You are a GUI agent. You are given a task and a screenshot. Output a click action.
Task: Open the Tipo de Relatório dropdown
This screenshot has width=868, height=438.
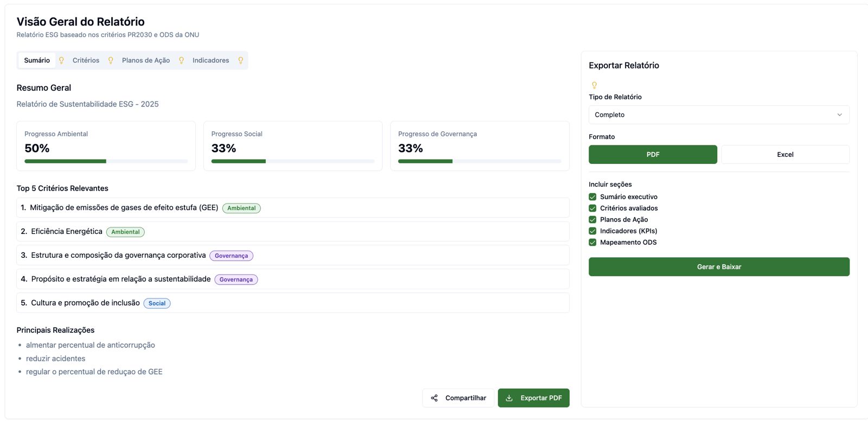718,115
